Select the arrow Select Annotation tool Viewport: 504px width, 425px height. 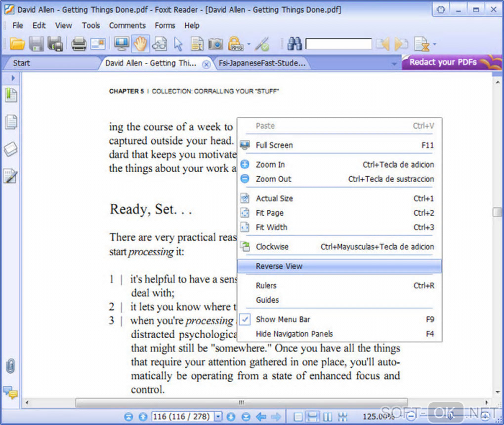pyautogui.click(x=178, y=44)
